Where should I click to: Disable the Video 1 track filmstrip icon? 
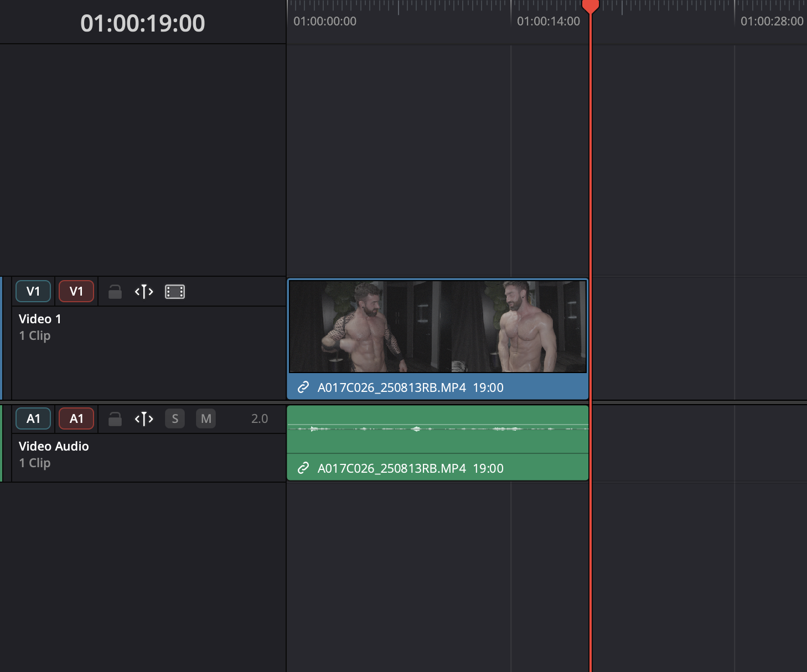point(175,292)
